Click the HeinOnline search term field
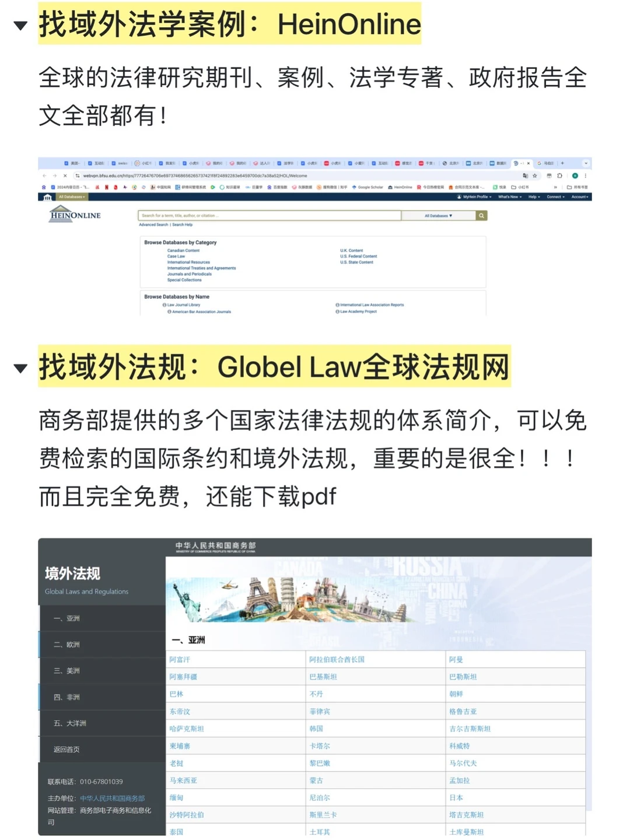630x840 pixels. (269, 216)
